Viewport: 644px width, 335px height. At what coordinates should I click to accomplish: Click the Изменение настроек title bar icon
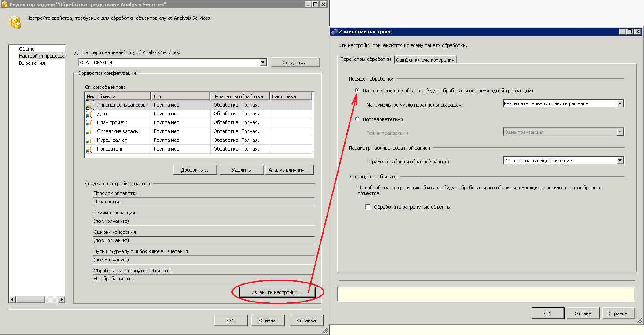tap(334, 32)
